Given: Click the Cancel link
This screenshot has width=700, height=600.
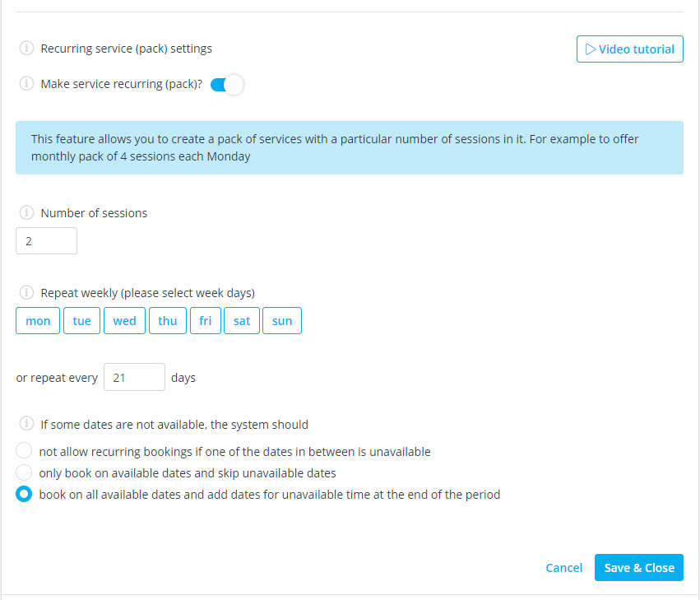Looking at the screenshot, I should (563, 568).
